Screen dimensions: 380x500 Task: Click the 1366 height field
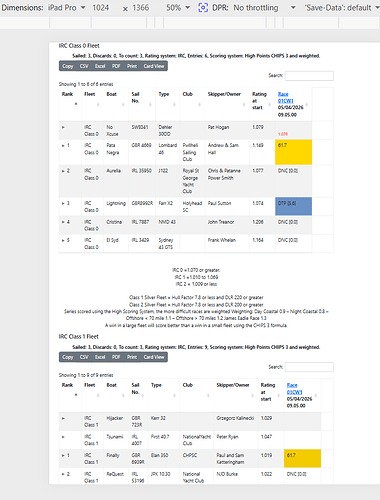click(x=140, y=7)
